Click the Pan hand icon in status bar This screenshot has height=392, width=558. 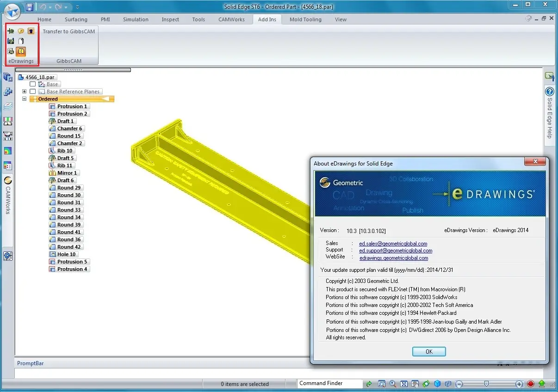415,384
